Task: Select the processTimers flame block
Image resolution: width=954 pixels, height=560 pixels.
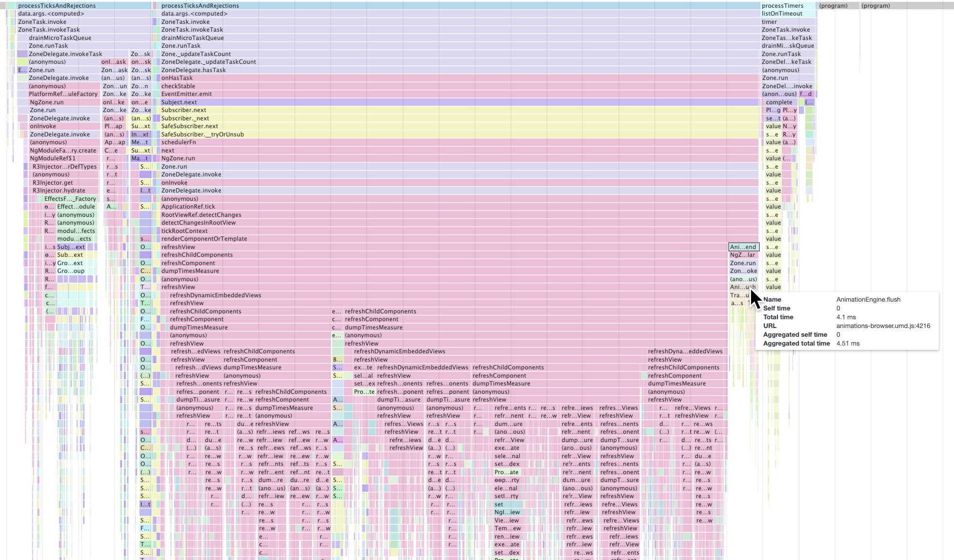Action: pos(788,6)
